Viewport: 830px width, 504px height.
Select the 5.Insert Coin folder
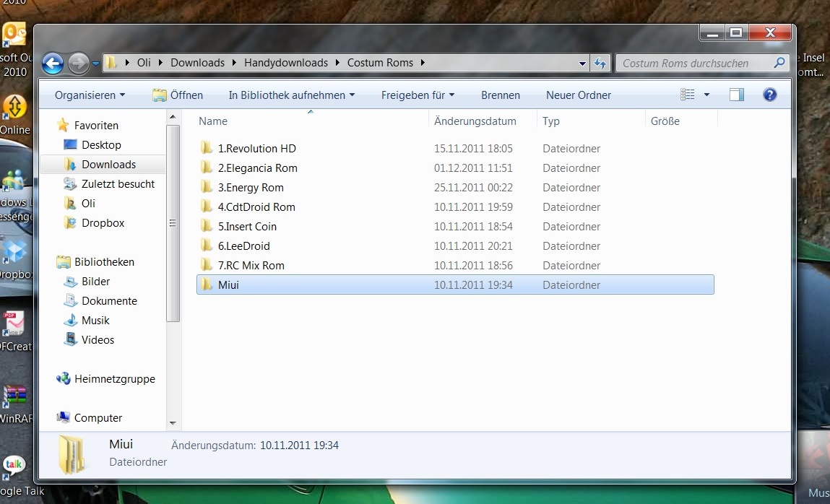[x=455, y=227]
